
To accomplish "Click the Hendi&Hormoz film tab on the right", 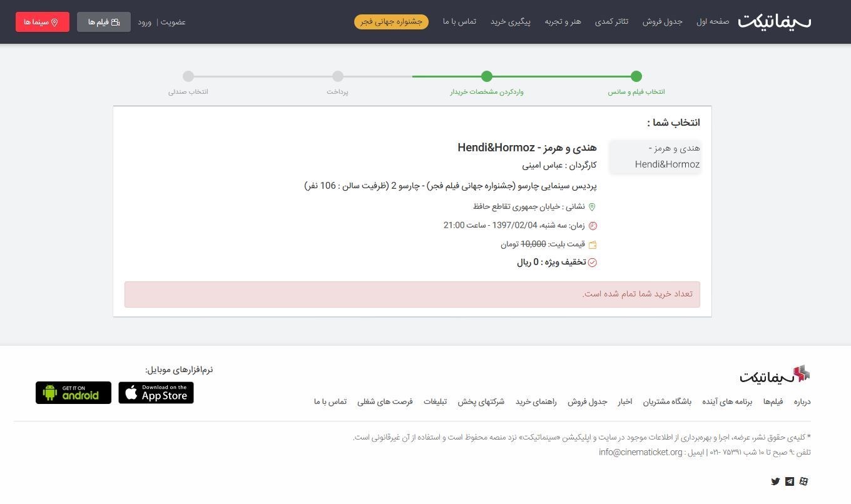I will tap(655, 156).
